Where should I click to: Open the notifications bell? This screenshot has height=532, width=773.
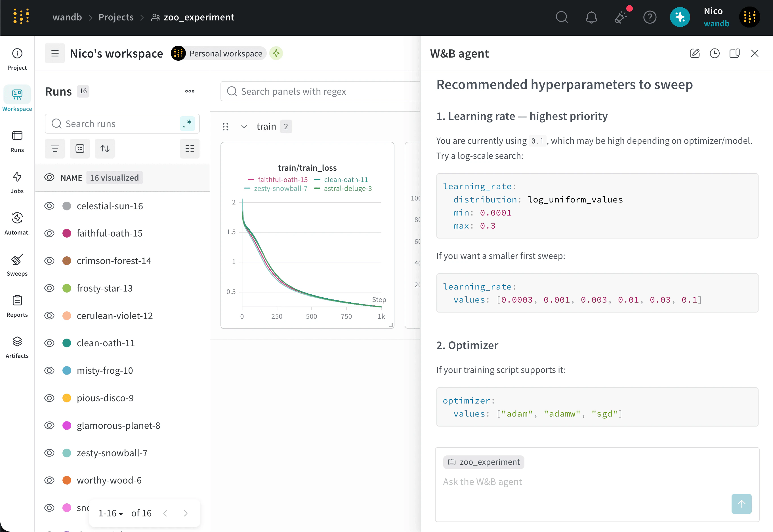point(591,17)
